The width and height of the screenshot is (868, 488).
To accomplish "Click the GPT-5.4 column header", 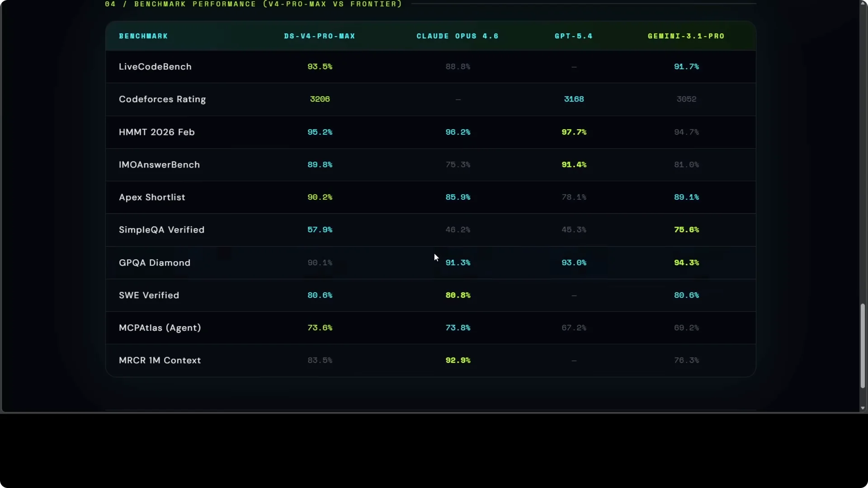I will [x=574, y=36].
